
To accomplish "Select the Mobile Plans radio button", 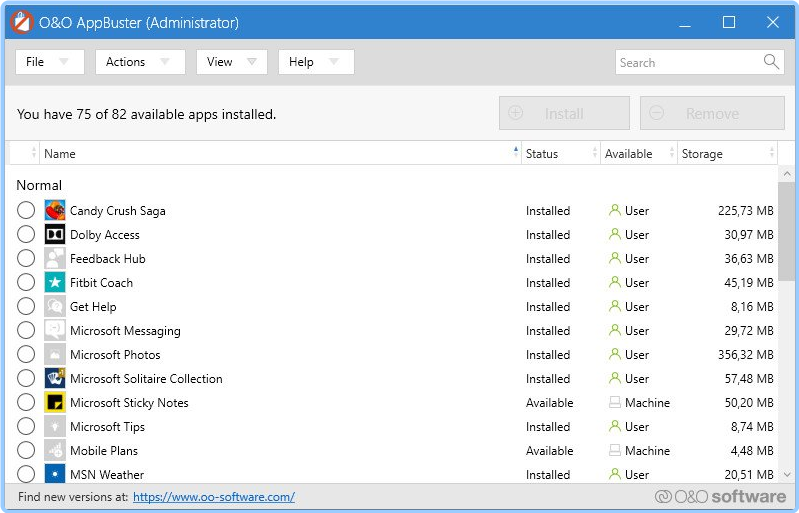I will point(26,451).
